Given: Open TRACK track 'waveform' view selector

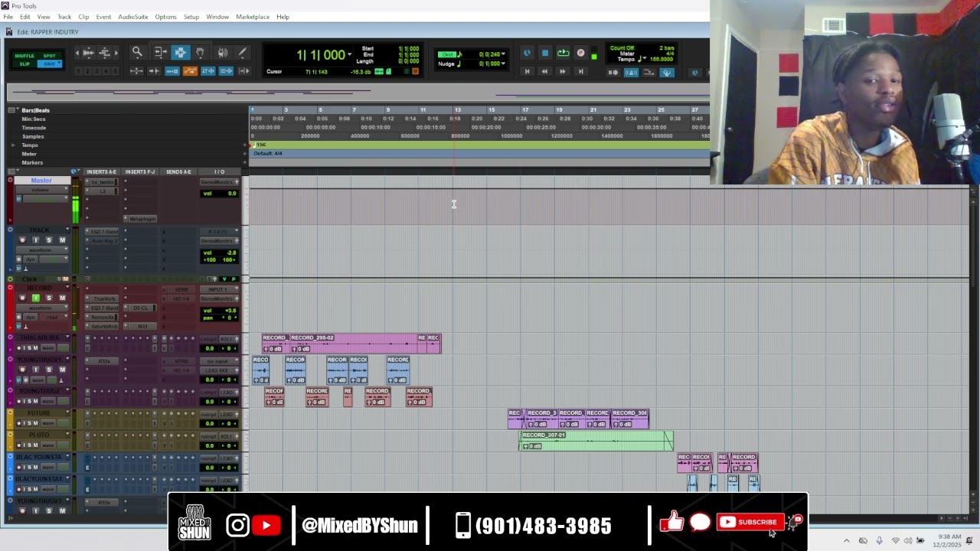Looking at the screenshot, I should pyautogui.click(x=41, y=250).
